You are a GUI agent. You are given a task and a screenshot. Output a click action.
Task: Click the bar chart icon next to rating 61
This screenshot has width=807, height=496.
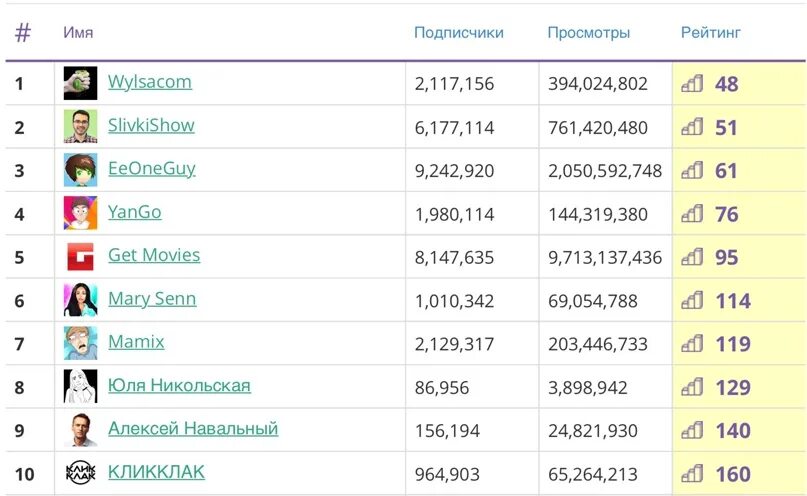[692, 170]
